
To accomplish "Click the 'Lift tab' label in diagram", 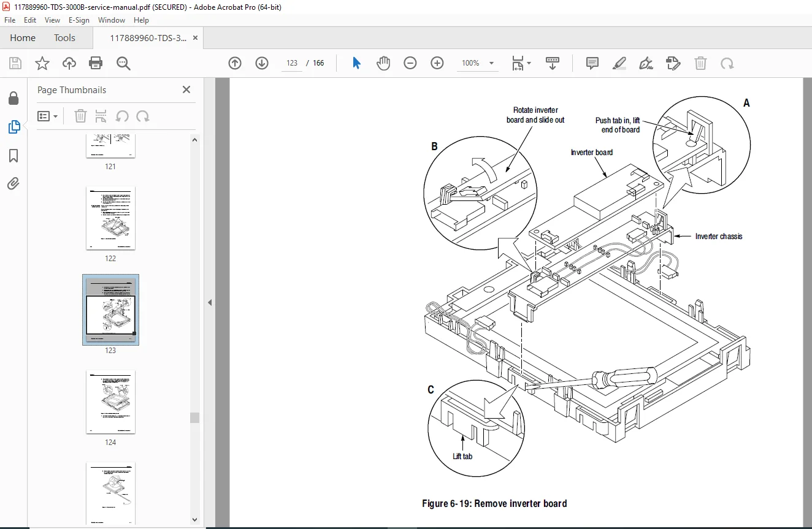I will pyautogui.click(x=462, y=456).
